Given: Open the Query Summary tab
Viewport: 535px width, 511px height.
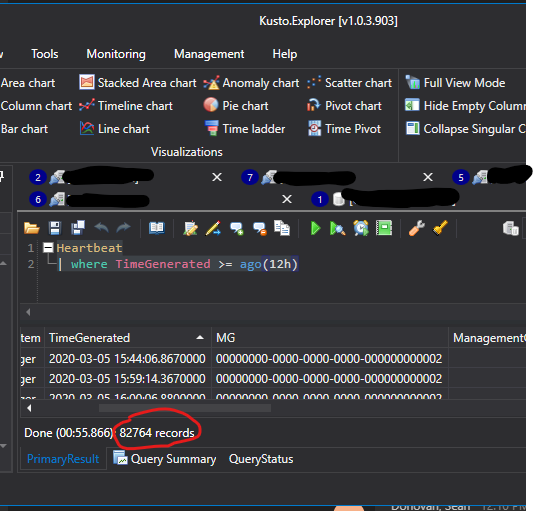Looking at the screenshot, I should click(165, 459).
